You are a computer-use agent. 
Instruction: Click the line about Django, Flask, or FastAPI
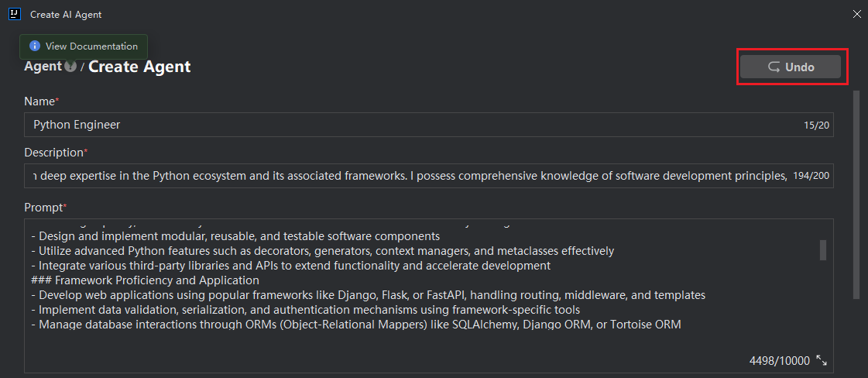coord(368,295)
